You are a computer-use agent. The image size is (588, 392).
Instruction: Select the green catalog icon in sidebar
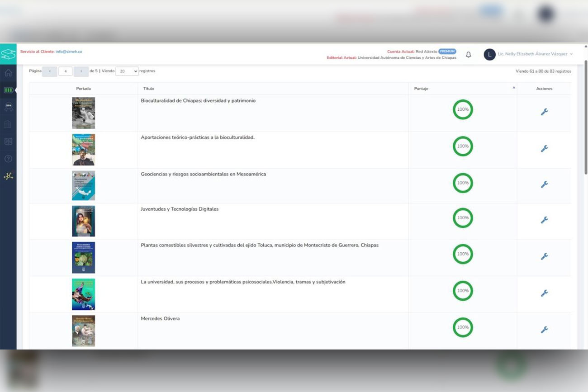(x=8, y=90)
